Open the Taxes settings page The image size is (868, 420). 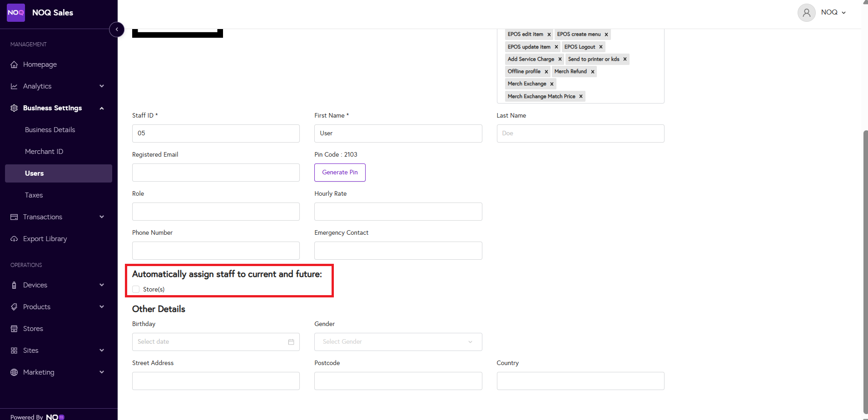(34, 195)
